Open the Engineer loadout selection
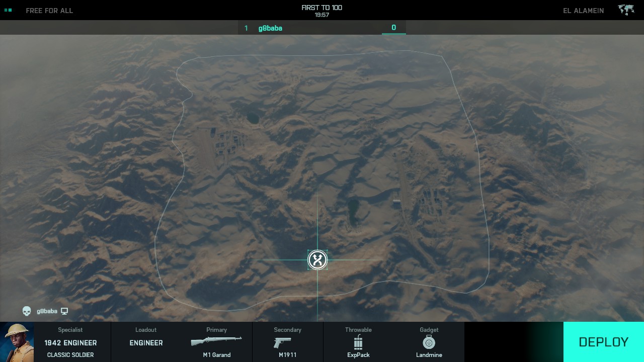Viewport: 644px width, 362px height. tap(146, 343)
